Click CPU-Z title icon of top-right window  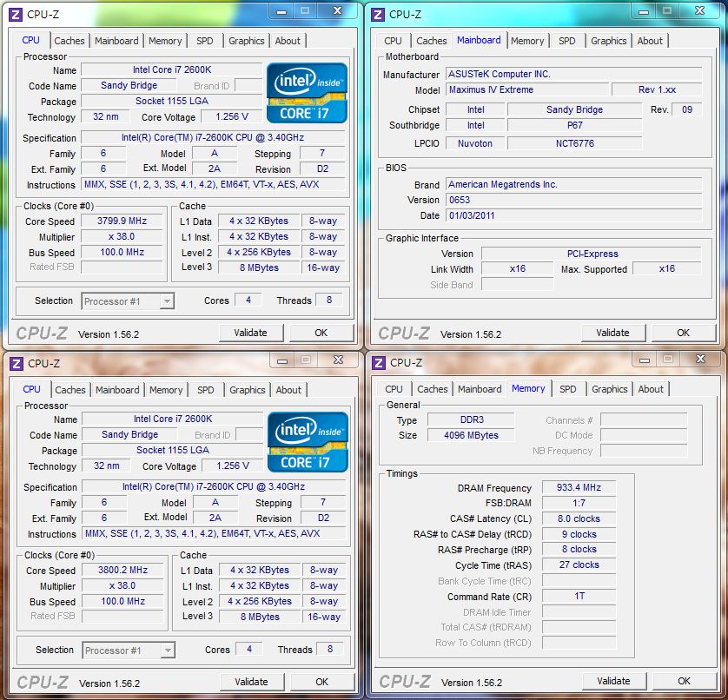(x=377, y=15)
